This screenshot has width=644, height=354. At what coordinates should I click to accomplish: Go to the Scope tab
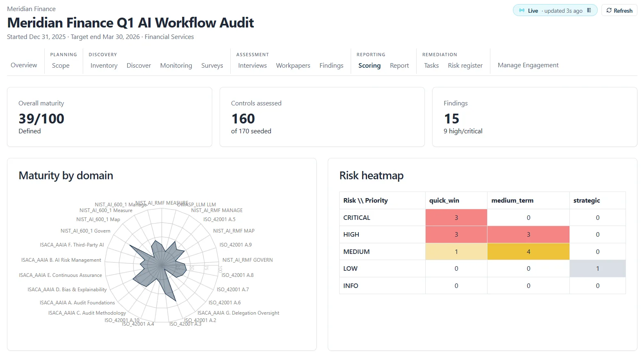[x=61, y=66]
